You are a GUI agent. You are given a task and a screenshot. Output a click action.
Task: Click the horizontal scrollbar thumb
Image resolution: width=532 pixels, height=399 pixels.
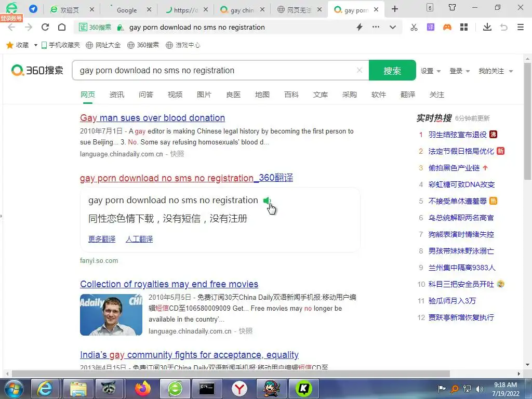coord(231,374)
